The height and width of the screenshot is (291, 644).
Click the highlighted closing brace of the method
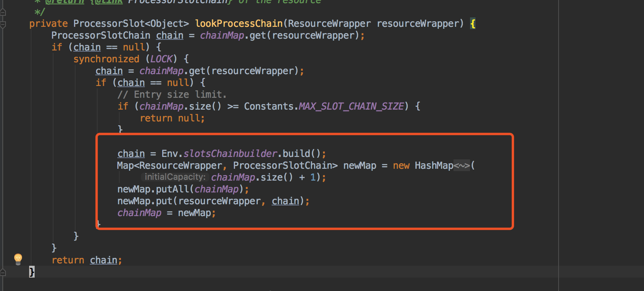[32, 272]
